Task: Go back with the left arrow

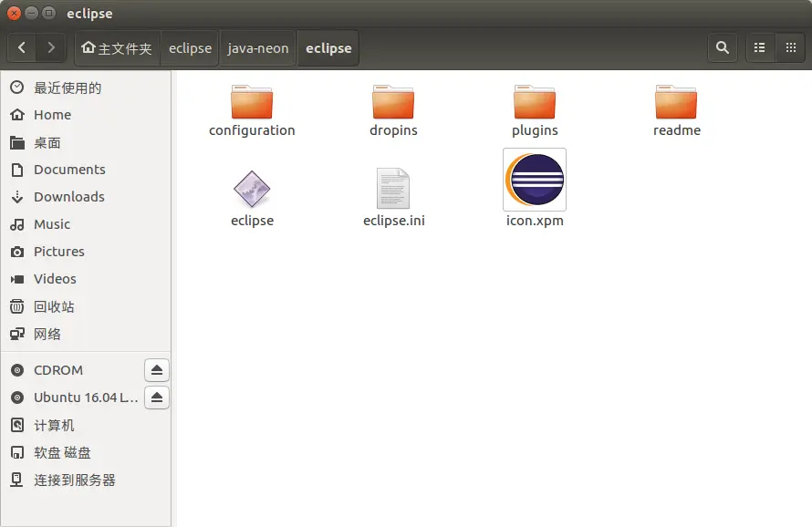Action: click(x=22, y=48)
